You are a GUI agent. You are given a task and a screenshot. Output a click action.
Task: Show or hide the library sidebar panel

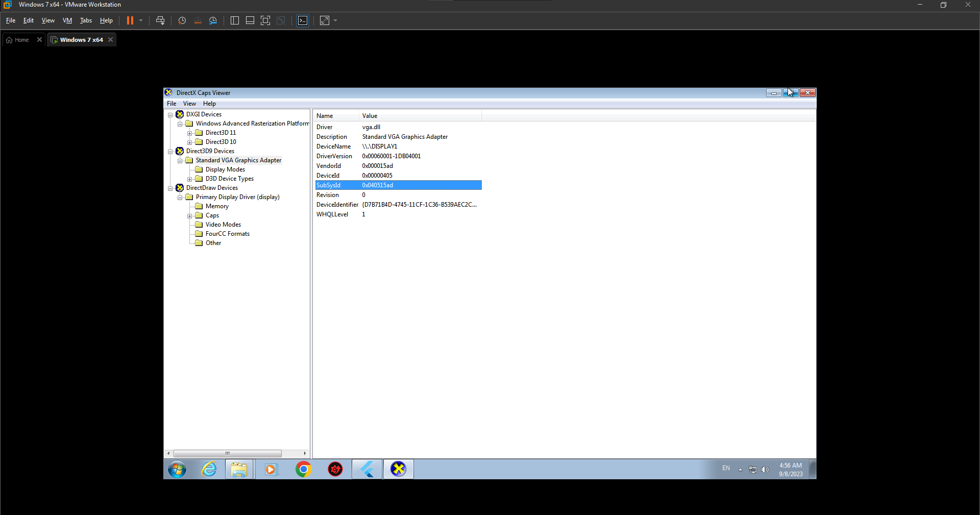[x=235, y=20]
